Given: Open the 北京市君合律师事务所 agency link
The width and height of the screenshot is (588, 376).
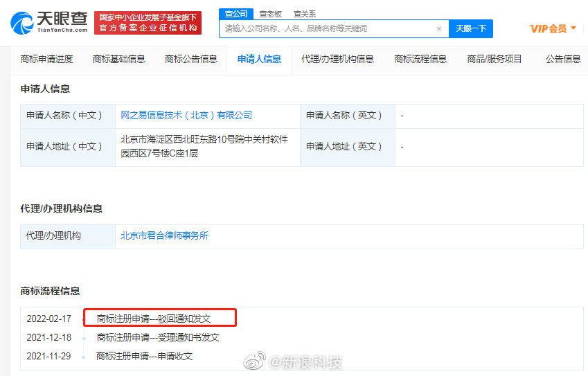Looking at the screenshot, I should click(164, 235).
